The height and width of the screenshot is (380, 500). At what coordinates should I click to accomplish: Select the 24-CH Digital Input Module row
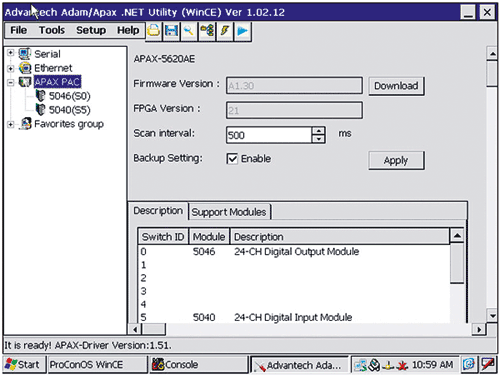(x=294, y=317)
